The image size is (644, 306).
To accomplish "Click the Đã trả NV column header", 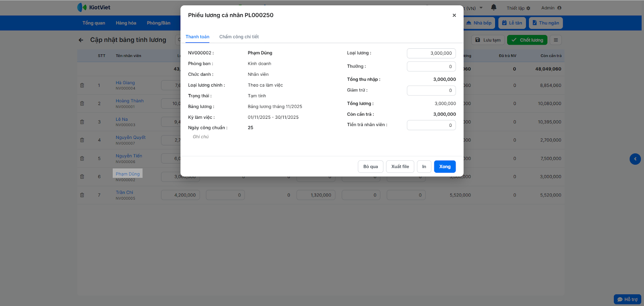I will [508, 56].
